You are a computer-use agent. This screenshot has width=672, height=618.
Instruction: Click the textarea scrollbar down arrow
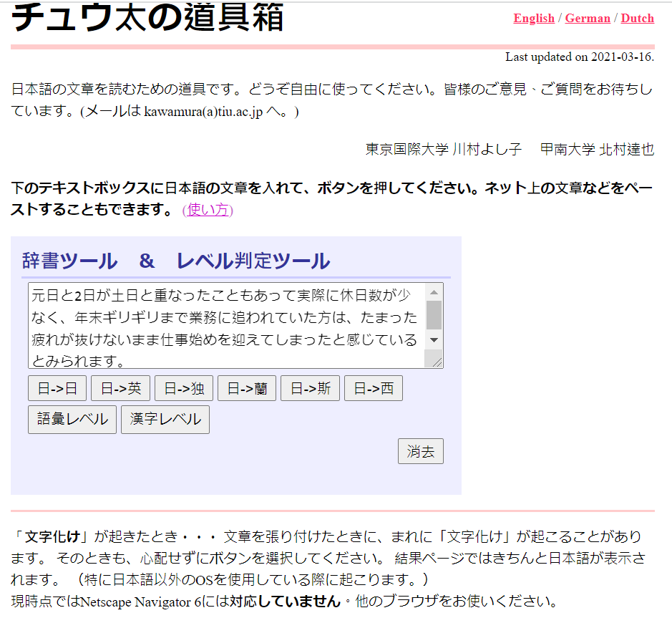coord(434,340)
